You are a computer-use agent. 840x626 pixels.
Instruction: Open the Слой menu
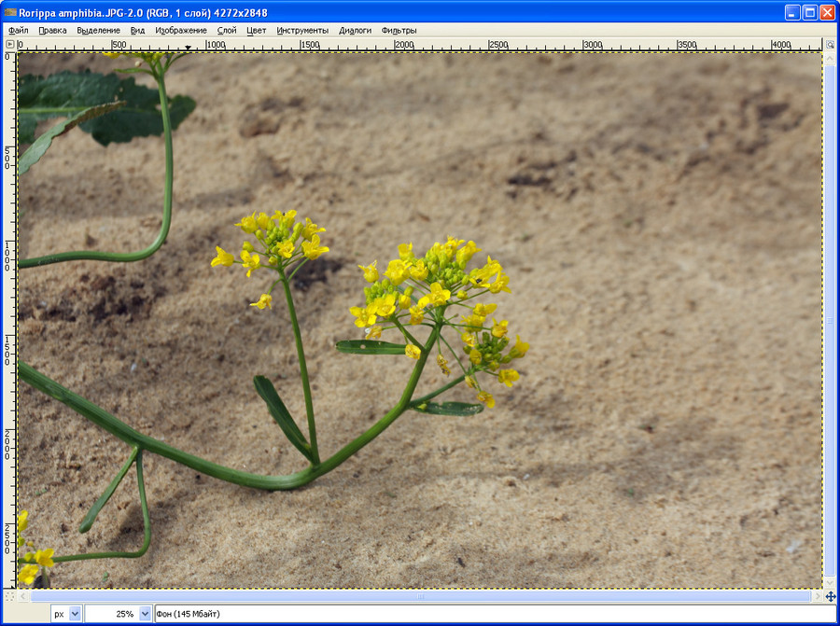pyautogui.click(x=227, y=31)
